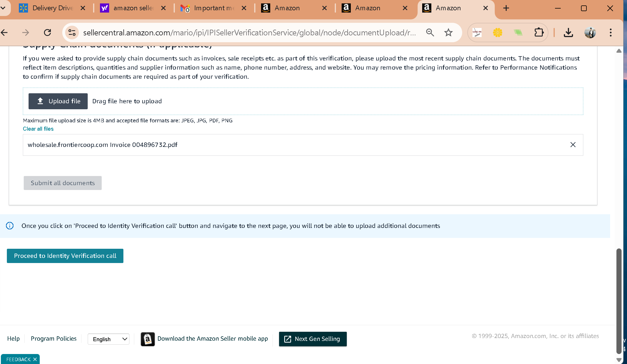Screen dimensions: 627x364
Task: Click the address bar URL
Action: coord(249,33)
